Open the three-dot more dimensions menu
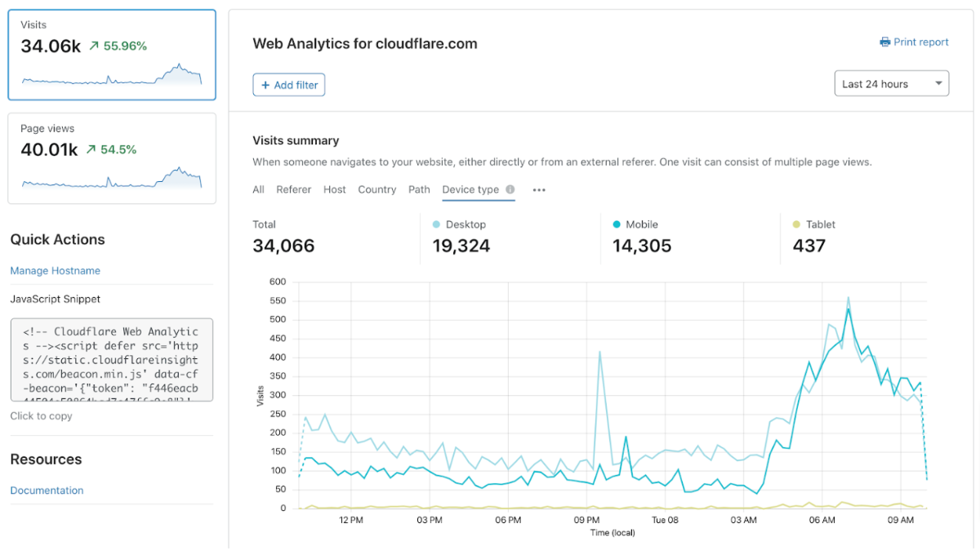 tap(539, 190)
